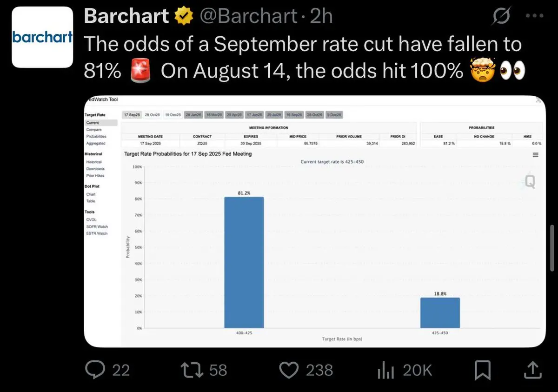Open the SOFR Watch tool link

(97, 226)
